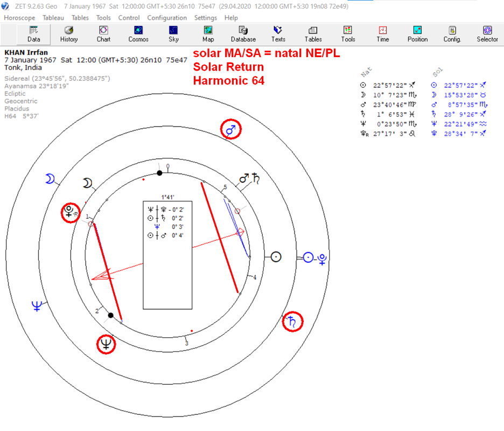The width and height of the screenshot is (504, 431).
Task: Click natal Moon position 10° 7'23" row
Action: click(x=388, y=95)
